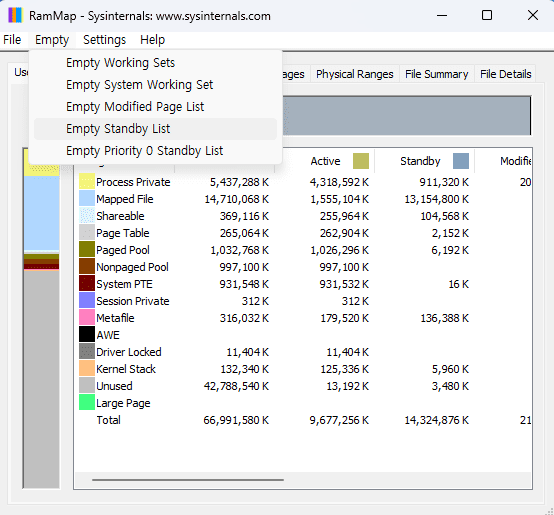Click the green Large Page swatch

pos(87,403)
